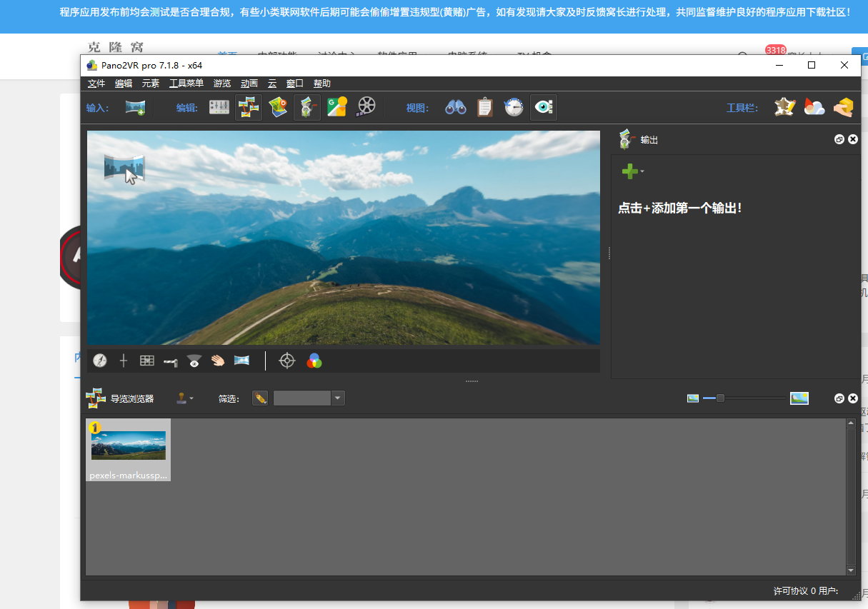The image size is (868, 609).
Task: Open the RGB color circles tool
Action: click(x=314, y=361)
